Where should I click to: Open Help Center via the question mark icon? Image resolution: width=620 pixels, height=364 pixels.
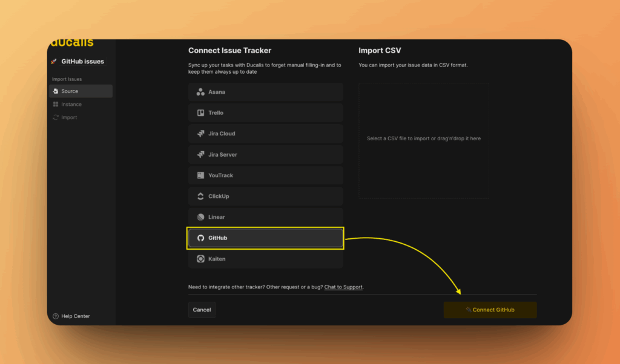click(57, 316)
